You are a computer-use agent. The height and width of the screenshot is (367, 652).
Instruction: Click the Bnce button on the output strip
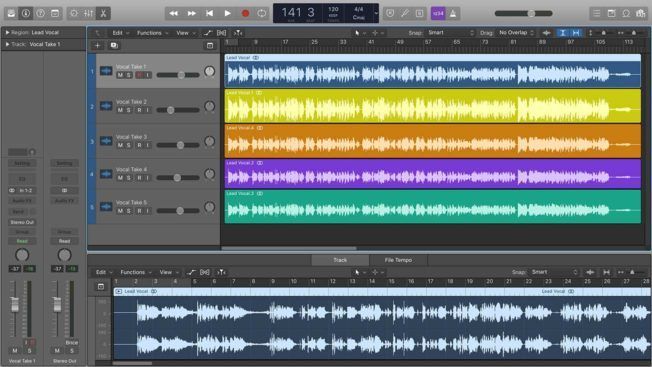pos(72,342)
